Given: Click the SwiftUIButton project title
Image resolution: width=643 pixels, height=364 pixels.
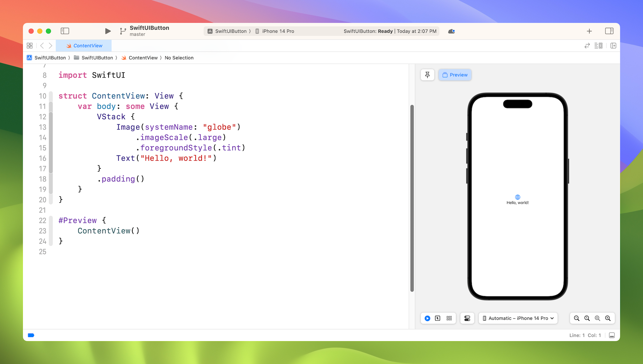Looking at the screenshot, I should click(x=149, y=28).
